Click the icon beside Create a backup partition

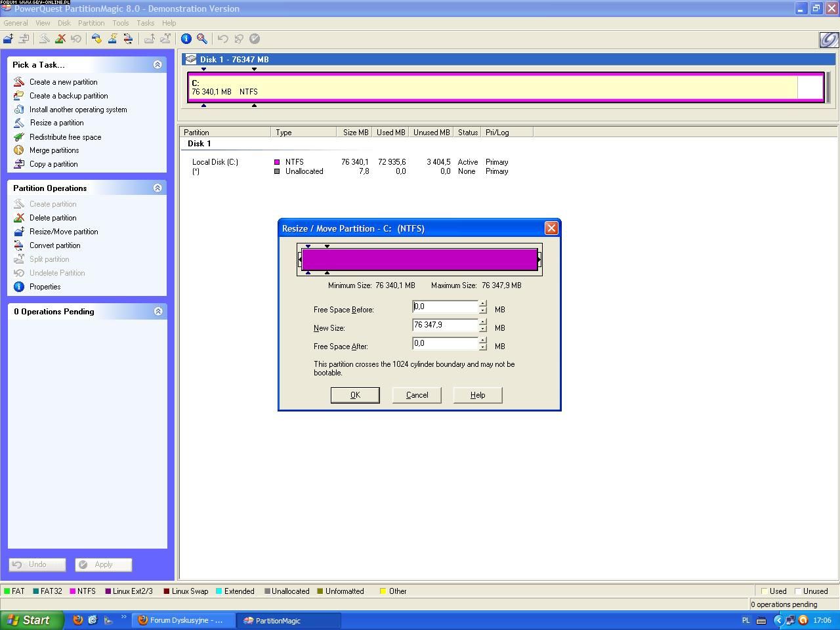click(19, 96)
